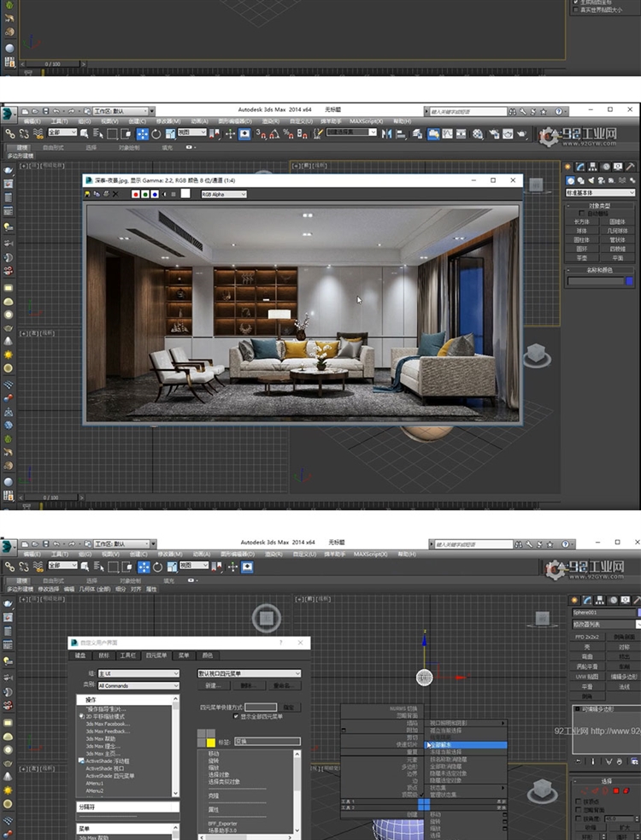Open Render Setup from main toolbar
Screen dimensions: 641x840
coord(494,133)
